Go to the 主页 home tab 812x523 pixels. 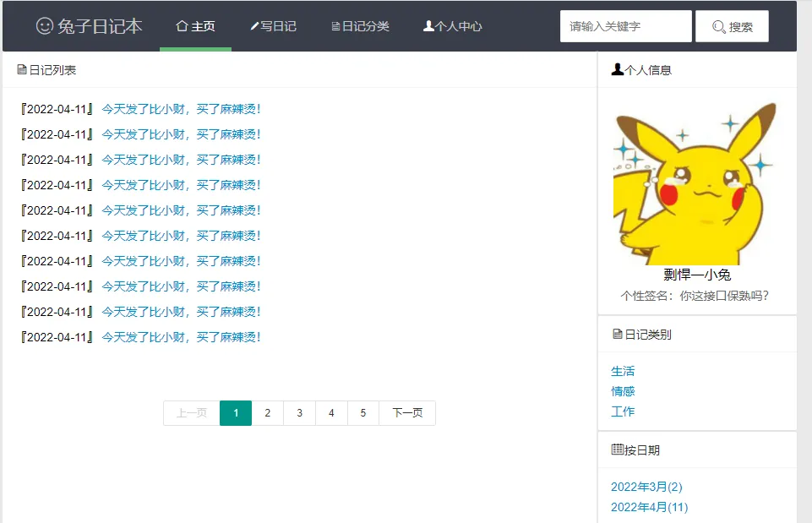tap(195, 26)
